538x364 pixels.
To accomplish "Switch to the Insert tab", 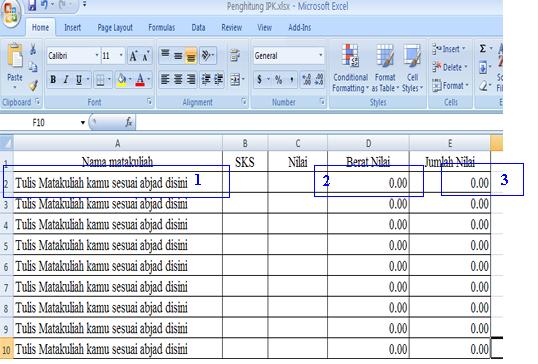I will (x=73, y=27).
